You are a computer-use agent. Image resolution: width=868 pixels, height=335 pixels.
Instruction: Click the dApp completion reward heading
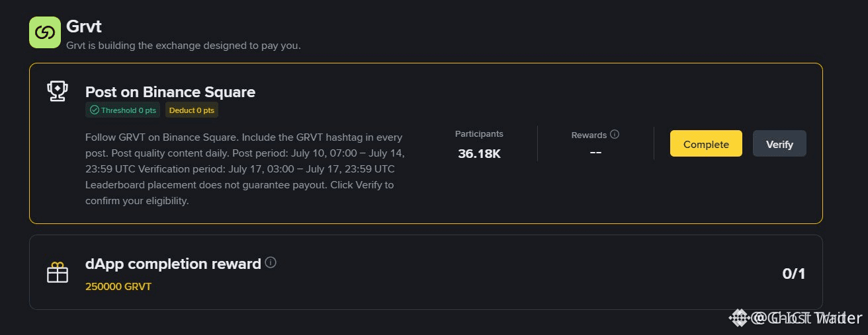tap(173, 264)
